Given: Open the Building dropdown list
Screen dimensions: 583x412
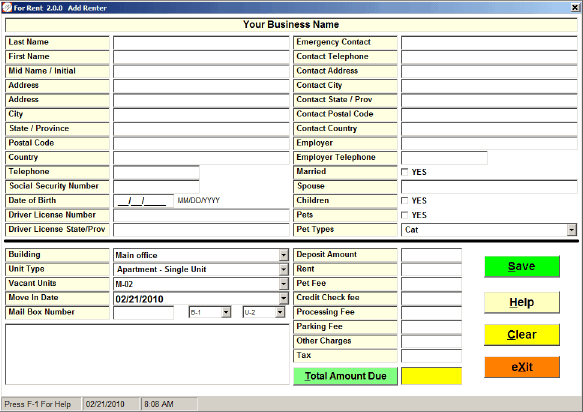Looking at the screenshot, I should [283, 255].
